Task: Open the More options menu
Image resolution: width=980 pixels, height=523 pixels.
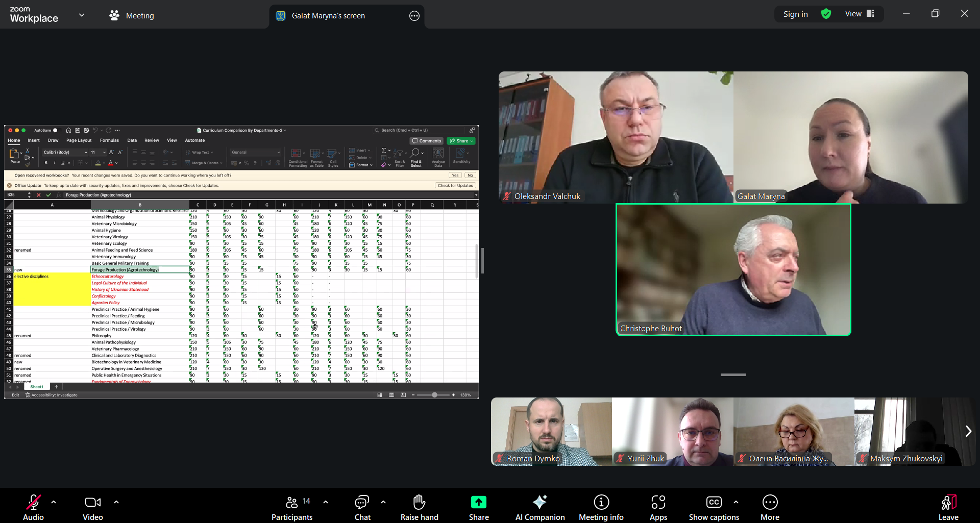Action: tap(770, 508)
